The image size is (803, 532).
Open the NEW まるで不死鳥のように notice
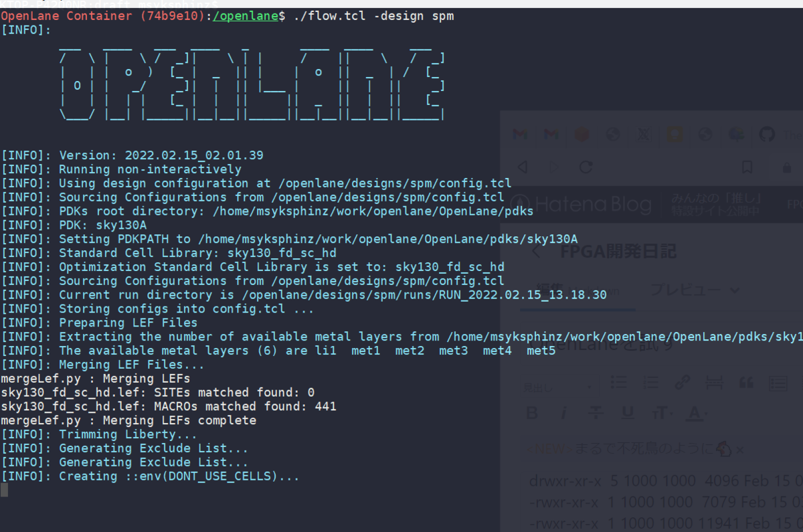tap(629, 448)
